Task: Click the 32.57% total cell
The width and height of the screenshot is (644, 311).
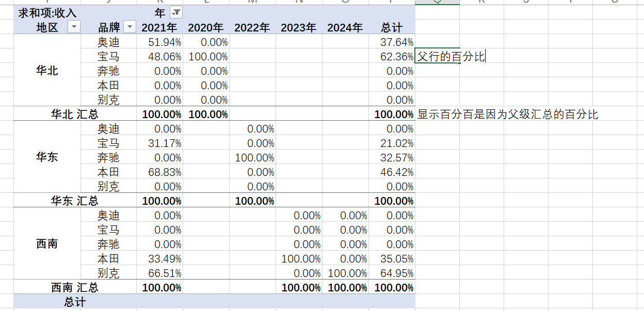Action: (392, 157)
